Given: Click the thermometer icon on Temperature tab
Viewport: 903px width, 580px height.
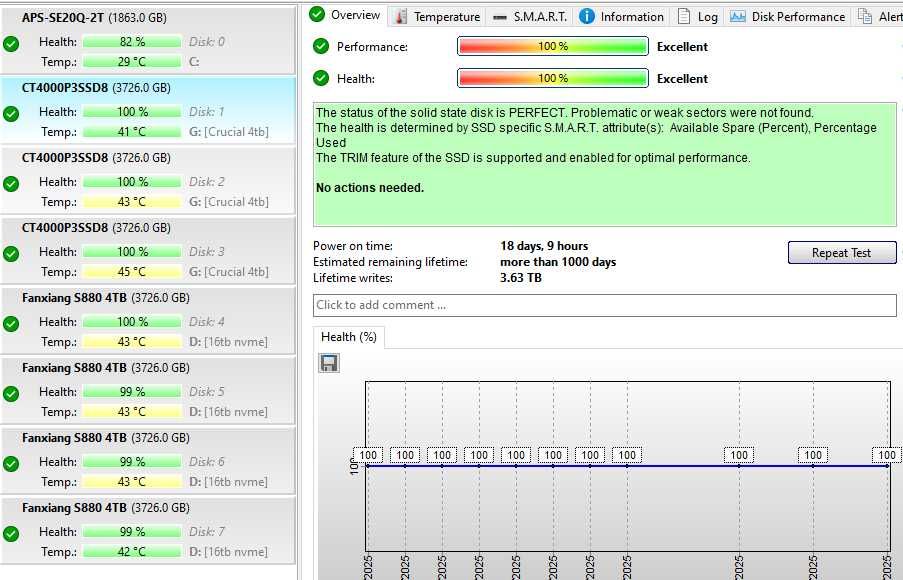Looking at the screenshot, I should (x=400, y=17).
